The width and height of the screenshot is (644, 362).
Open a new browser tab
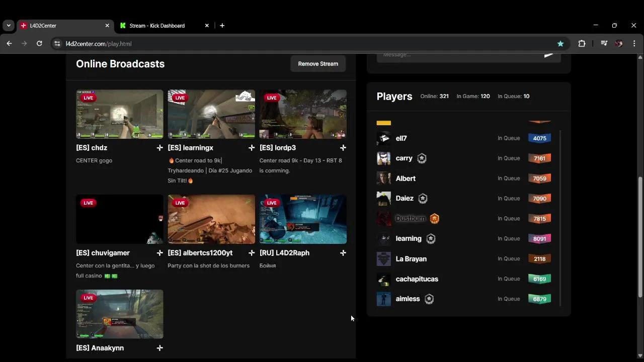(222, 26)
